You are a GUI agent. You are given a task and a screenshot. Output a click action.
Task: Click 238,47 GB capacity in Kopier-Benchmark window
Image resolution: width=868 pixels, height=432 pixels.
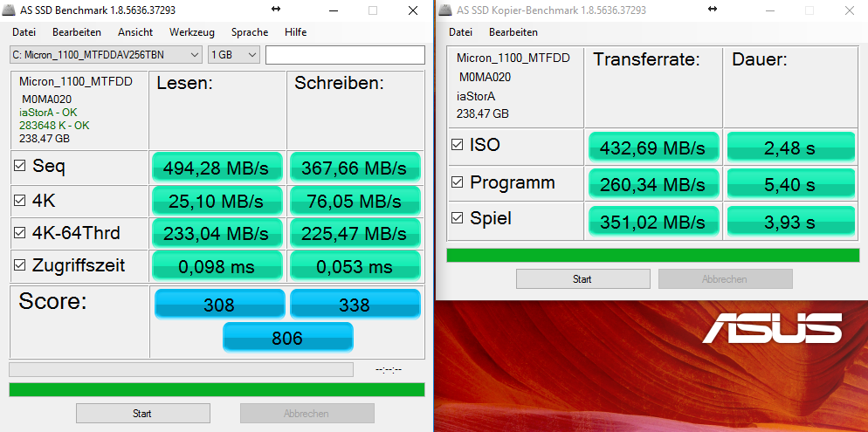pyautogui.click(x=483, y=114)
